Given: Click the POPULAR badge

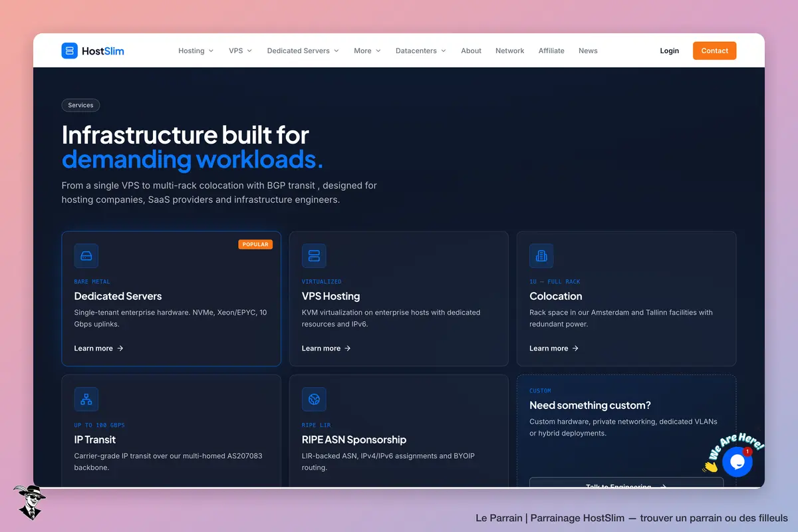Looking at the screenshot, I should point(255,244).
